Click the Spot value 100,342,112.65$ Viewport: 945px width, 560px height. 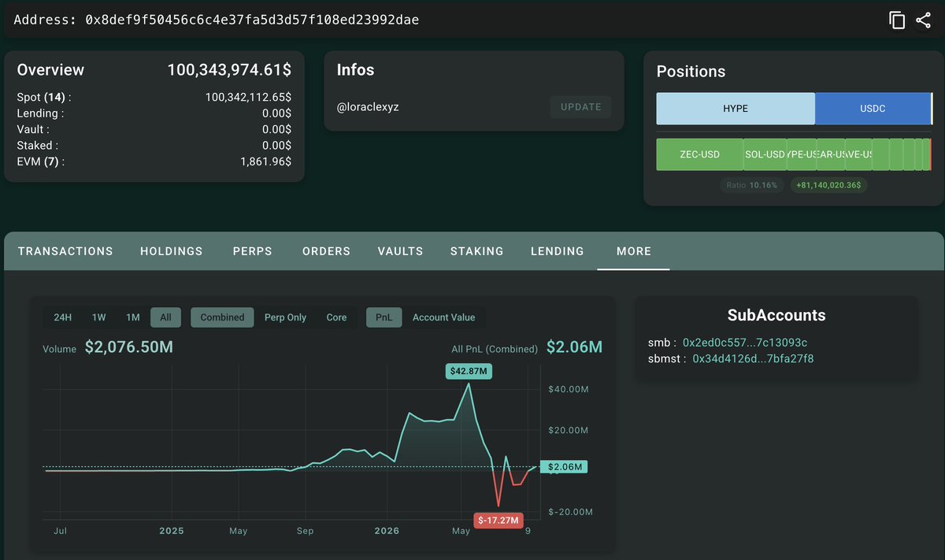click(x=248, y=98)
